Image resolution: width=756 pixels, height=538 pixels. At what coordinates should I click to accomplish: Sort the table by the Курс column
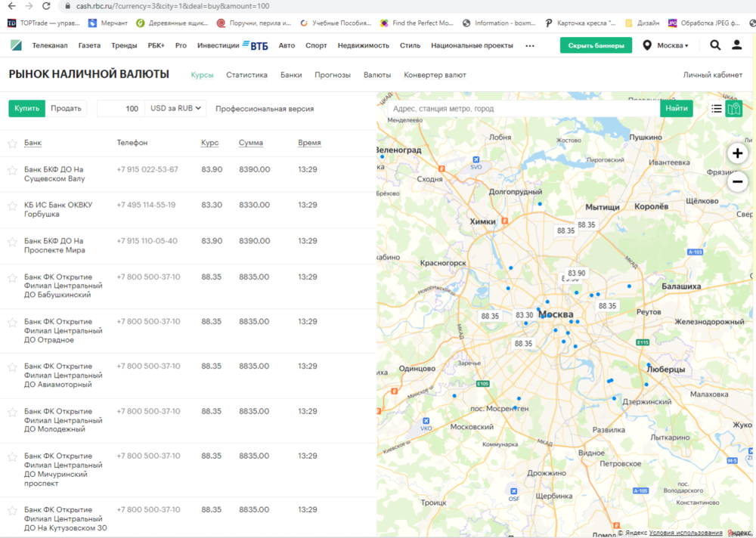(x=209, y=143)
